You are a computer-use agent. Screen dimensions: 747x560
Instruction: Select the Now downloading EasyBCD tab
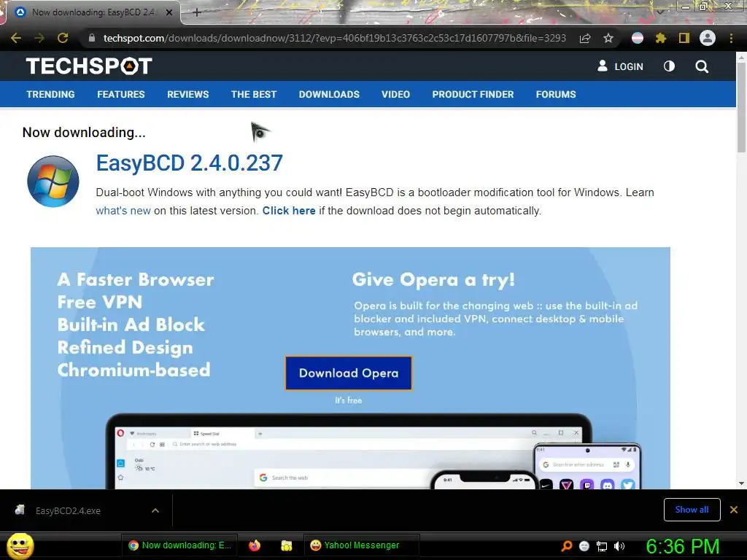[93, 12]
